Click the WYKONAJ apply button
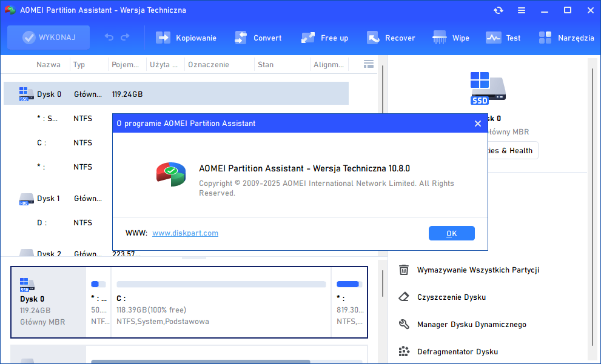Image resolution: width=601 pixels, height=364 pixels. point(49,38)
